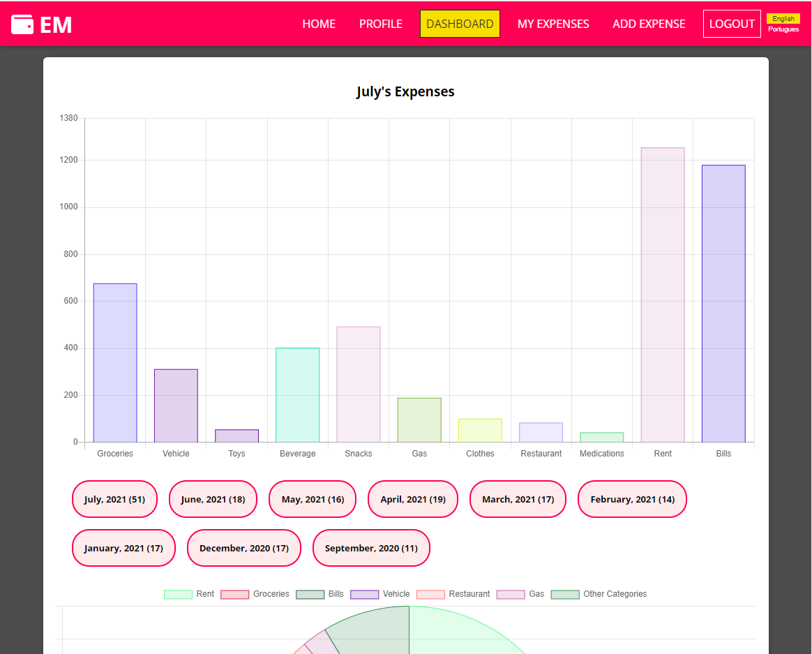
Task: Hide Restaurant in the pie legend
Action: [x=453, y=594]
